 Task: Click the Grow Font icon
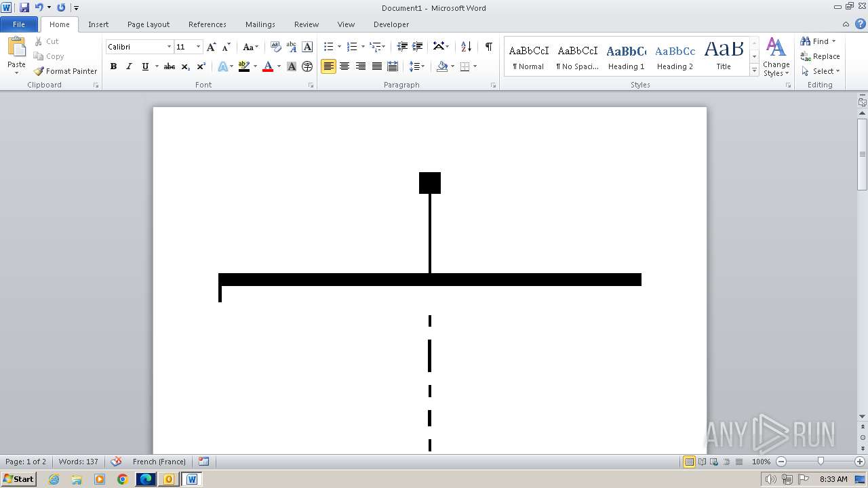[x=212, y=47]
